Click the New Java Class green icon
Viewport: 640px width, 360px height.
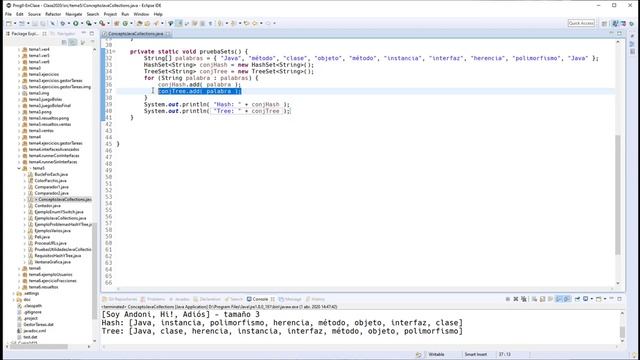pyautogui.click(x=125, y=23)
